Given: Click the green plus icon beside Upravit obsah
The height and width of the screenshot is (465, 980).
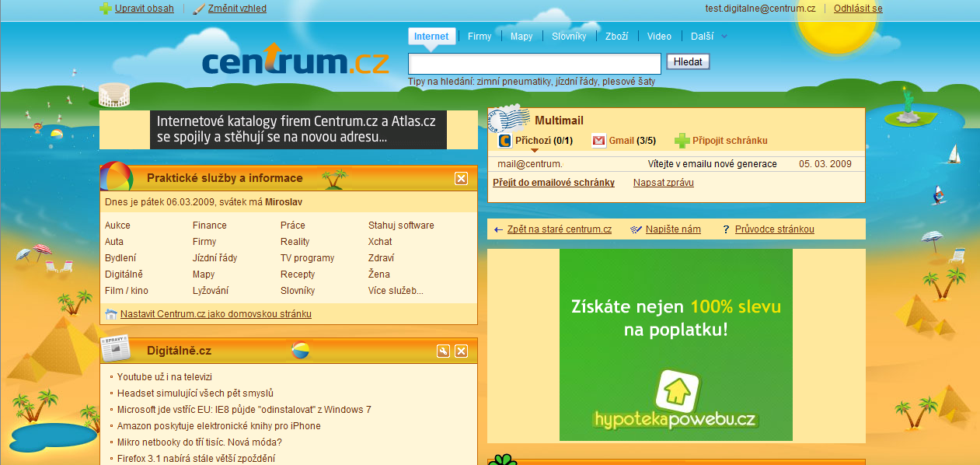Looking at the screenshot, I should click(x=106, y=9).
